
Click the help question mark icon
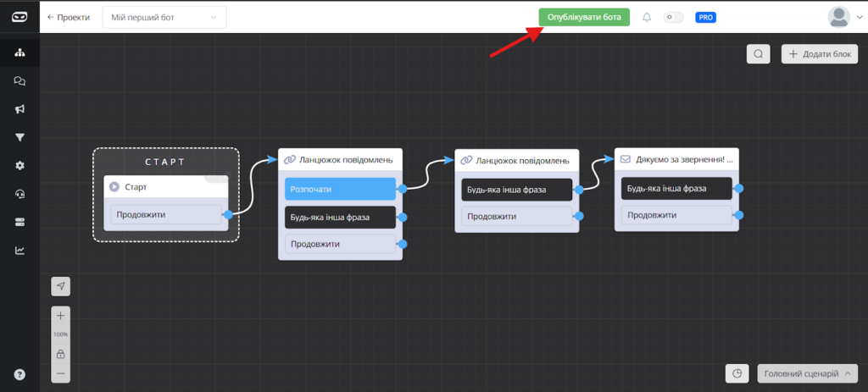click(19, 374)
